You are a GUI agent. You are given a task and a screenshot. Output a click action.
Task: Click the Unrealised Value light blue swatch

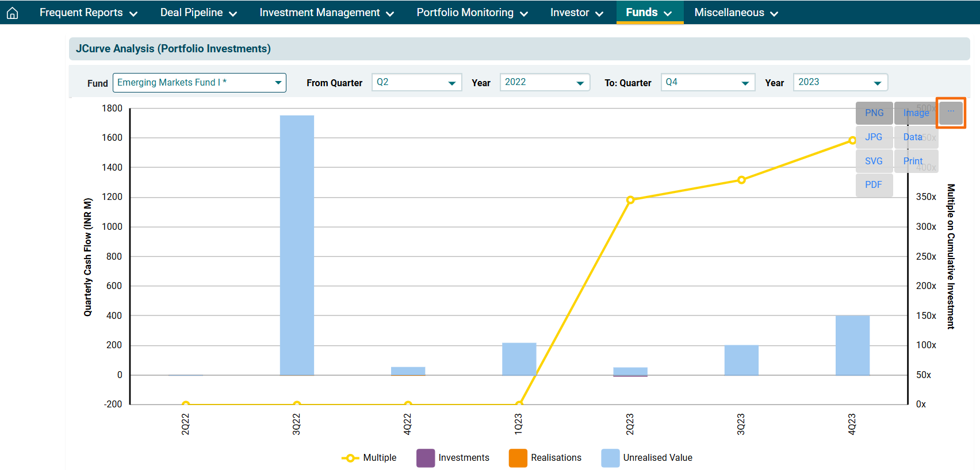click(x=610, y=458)
